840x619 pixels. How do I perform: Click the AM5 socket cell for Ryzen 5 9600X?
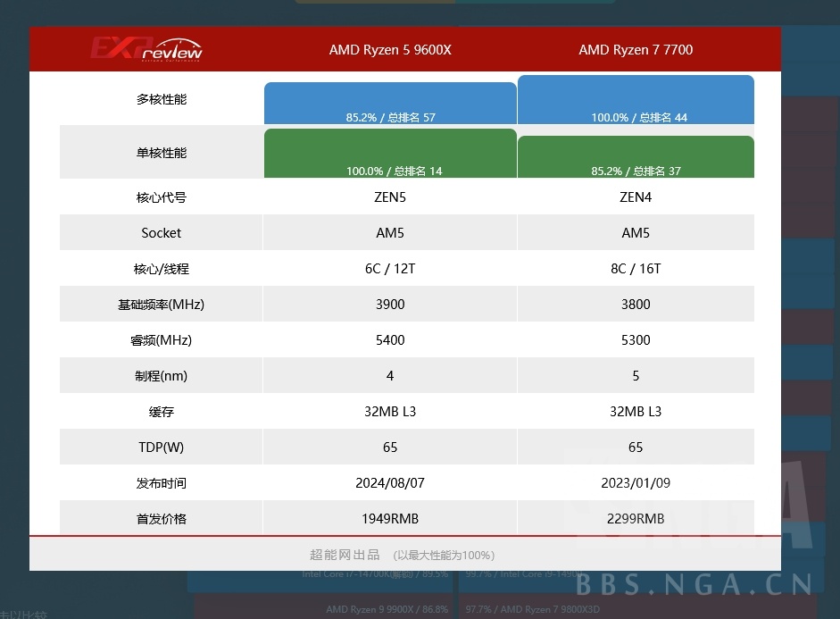390,232
